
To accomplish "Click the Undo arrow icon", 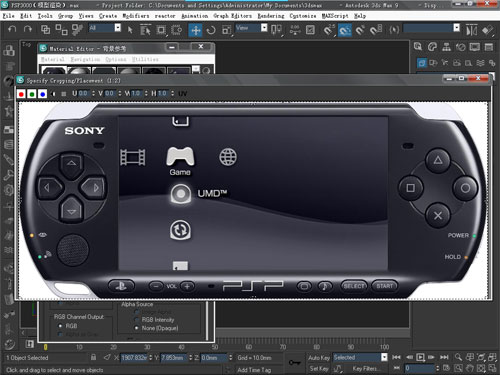I will tap(12, 29).
